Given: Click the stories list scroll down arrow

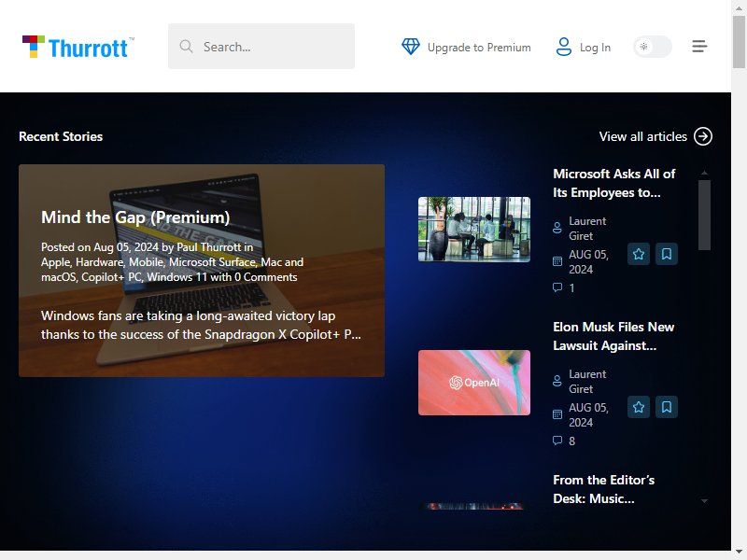Looking at the screenshot, I should (x=704, y=501).
